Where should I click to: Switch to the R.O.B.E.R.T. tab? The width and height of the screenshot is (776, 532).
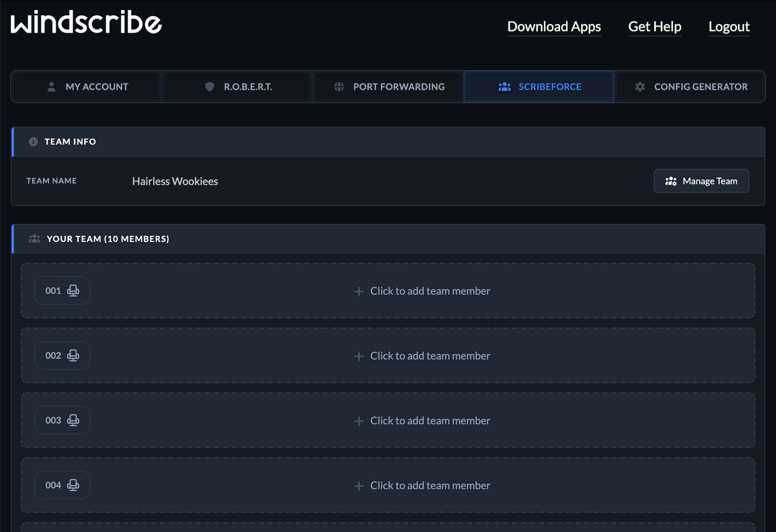pyautogui.click(x=237, y=87)
